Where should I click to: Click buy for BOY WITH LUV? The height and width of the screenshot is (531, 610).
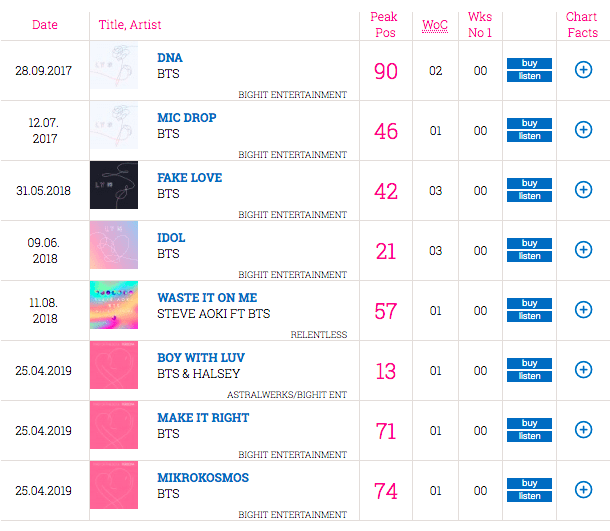[529, 363]
